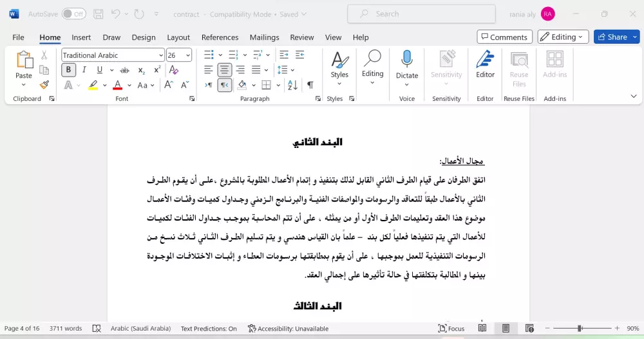Click Focus mode in status bar

451,328
